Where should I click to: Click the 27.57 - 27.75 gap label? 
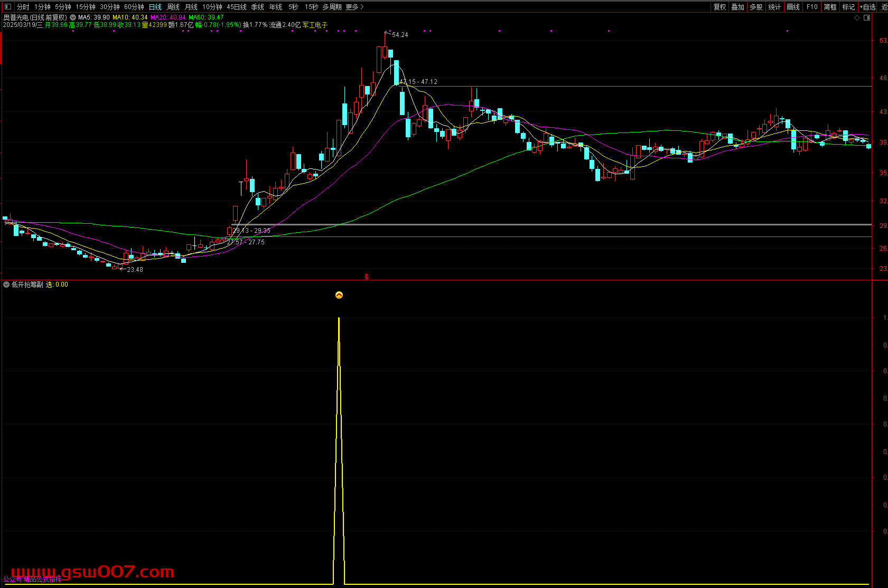click(246, 242)
